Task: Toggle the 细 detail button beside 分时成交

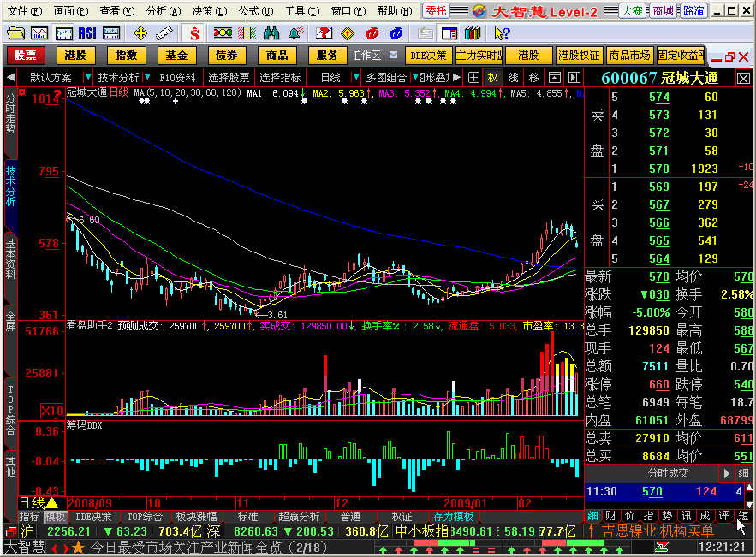Action: (743, 473)
